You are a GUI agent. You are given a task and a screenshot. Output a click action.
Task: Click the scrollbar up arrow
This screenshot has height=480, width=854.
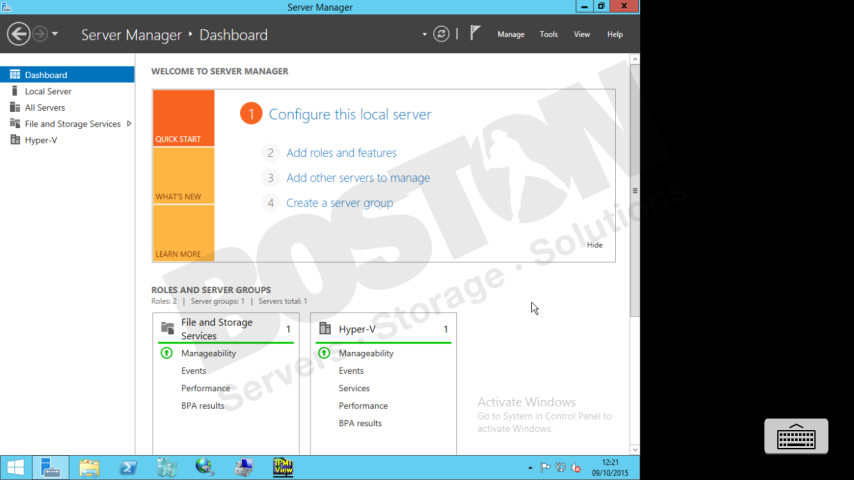pyautogui.click(x=635, y=59)
